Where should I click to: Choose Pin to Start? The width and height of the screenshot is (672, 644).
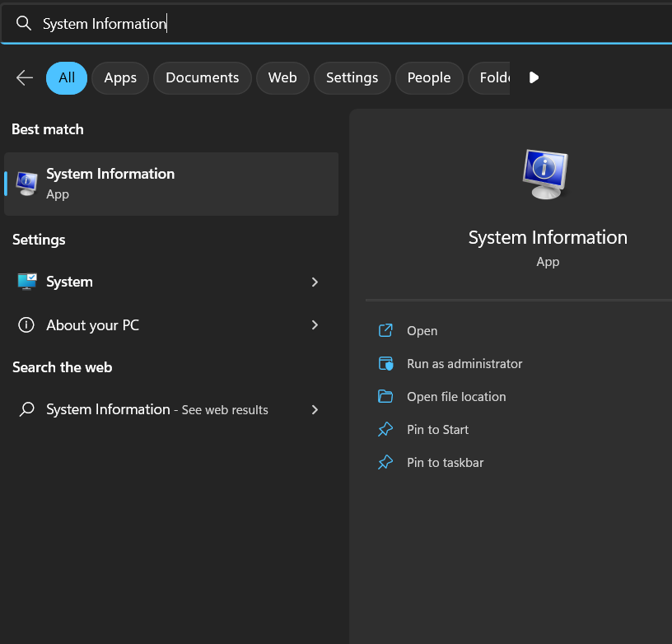437,430
